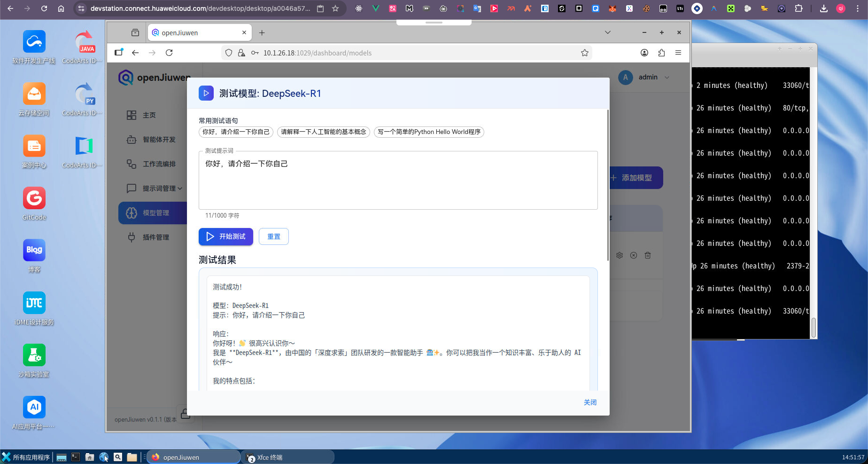Viewport: 868px width, 464px height.
Task: Open 工作流编排 in the sidebar
Action: point(159,164)
